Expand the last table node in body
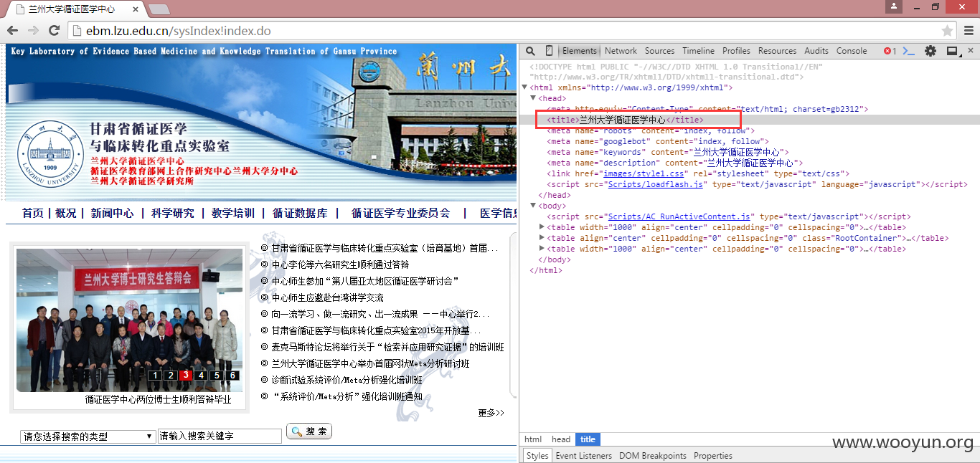The height and width of the screenshot is (463, 980). (x=542, y=249)
